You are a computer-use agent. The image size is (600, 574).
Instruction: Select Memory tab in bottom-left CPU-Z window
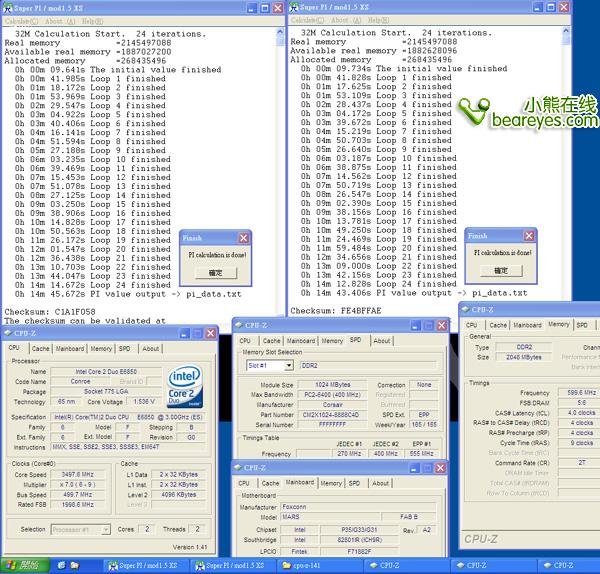tap(101, 349)
